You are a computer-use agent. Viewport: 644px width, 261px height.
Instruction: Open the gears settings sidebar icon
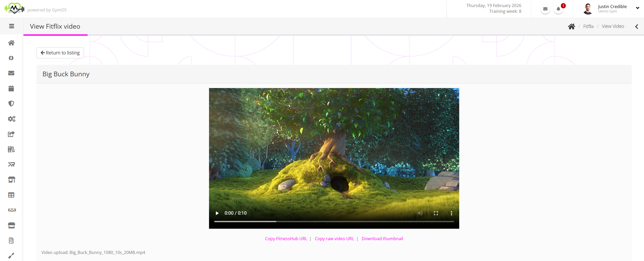tap(11, 119)
